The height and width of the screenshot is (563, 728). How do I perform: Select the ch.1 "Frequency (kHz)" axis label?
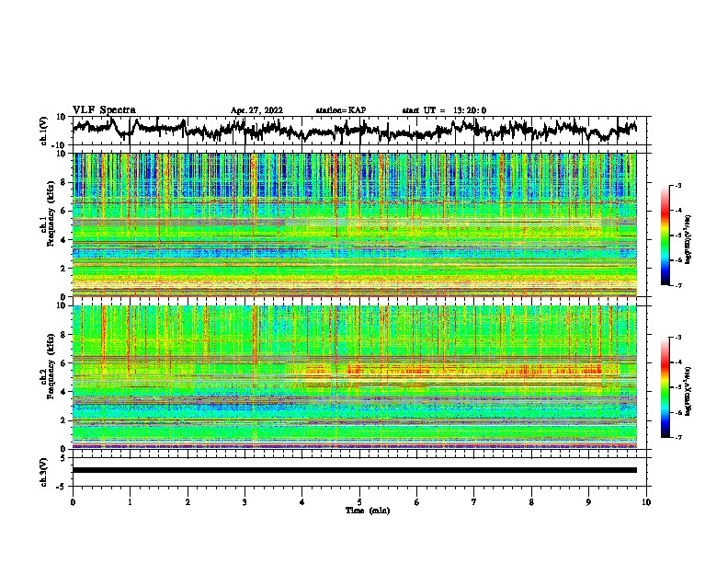click(x=51, y=214)
